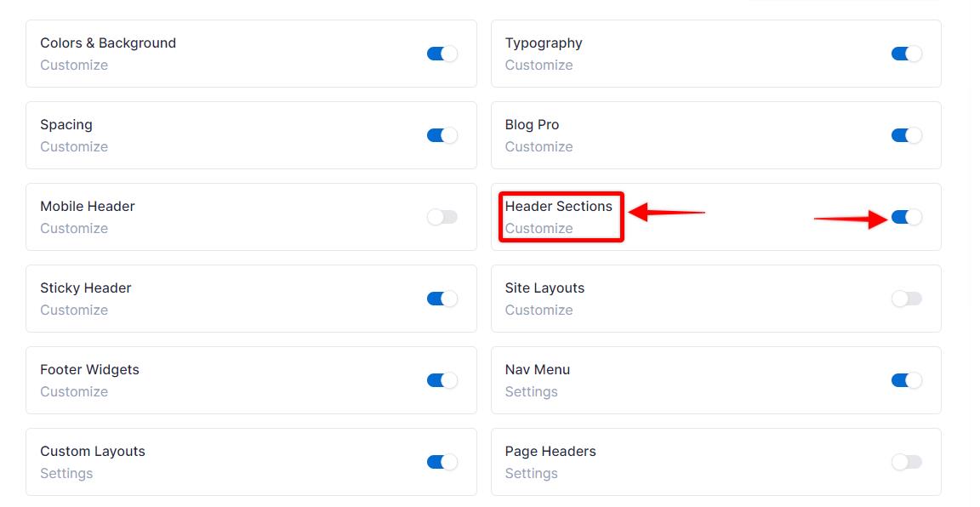This screenshot has height=507, width=980.
Task: Open Customize link under Header Sections
Action: click(538, 229)
